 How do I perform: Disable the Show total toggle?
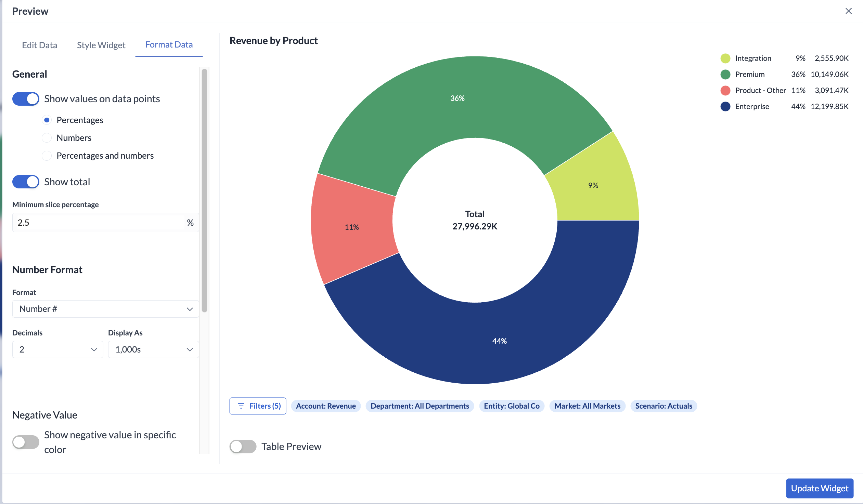[x=26, y=182]
